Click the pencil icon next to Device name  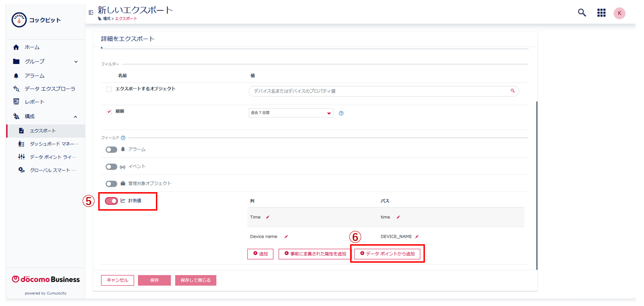coord(286,236)
